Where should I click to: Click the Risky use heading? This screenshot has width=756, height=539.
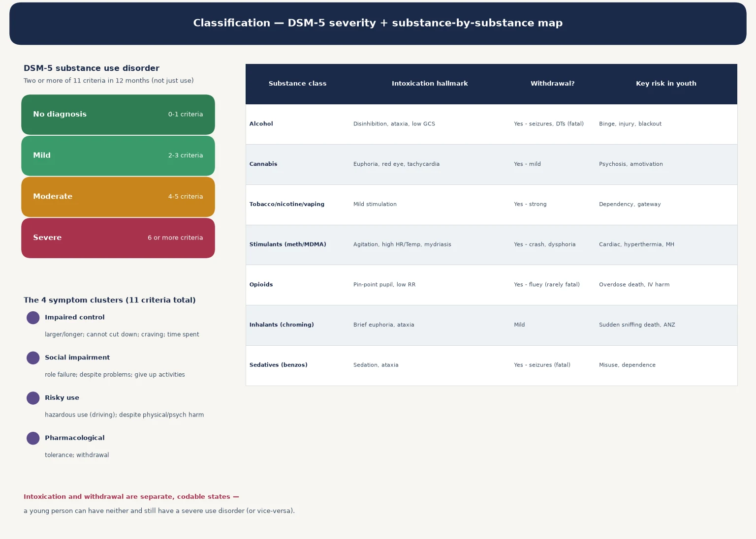pyautogui.click(x=62, y=398)
